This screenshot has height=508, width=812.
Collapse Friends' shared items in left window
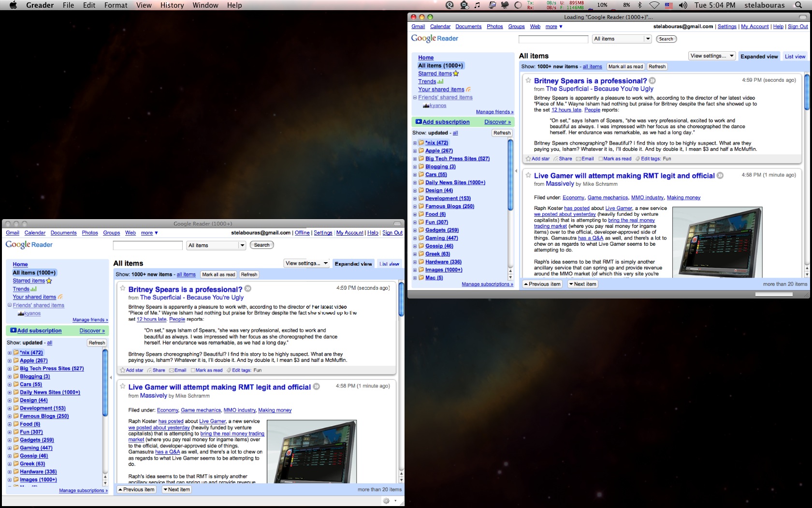click(x=9, y=305)
